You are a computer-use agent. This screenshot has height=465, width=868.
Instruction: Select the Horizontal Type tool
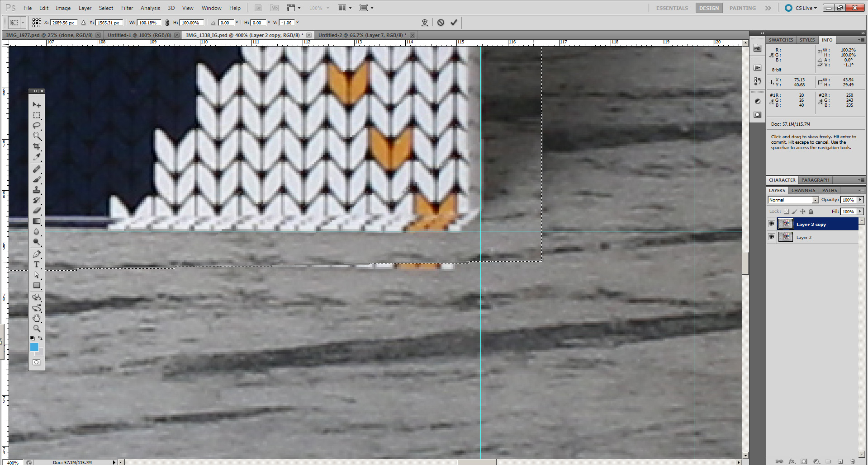tap(37, 264)
